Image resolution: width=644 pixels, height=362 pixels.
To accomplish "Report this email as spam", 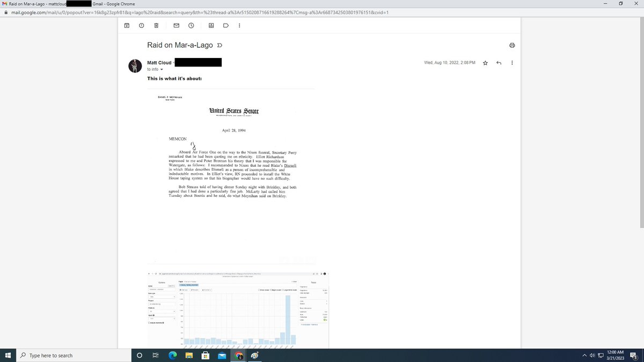I will 141,25.
